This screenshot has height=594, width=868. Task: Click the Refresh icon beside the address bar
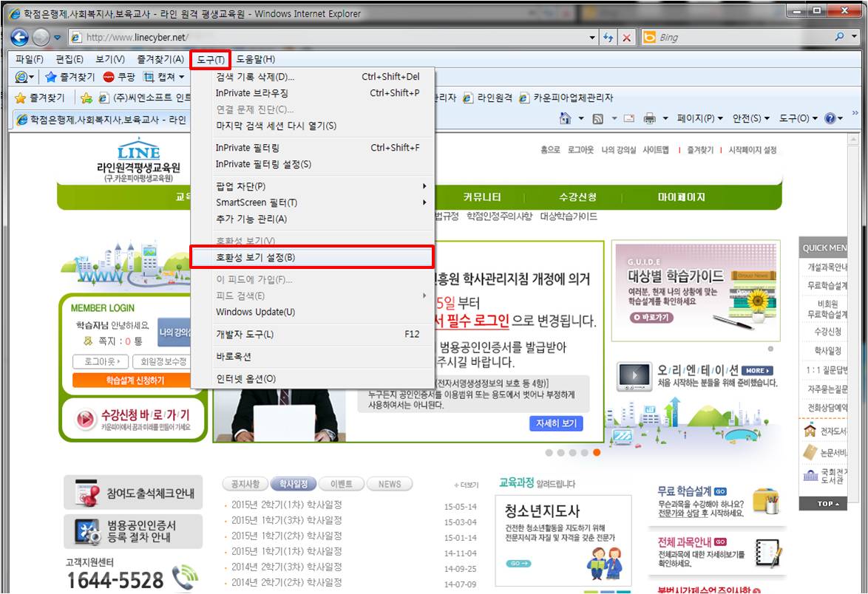point(608,38)
